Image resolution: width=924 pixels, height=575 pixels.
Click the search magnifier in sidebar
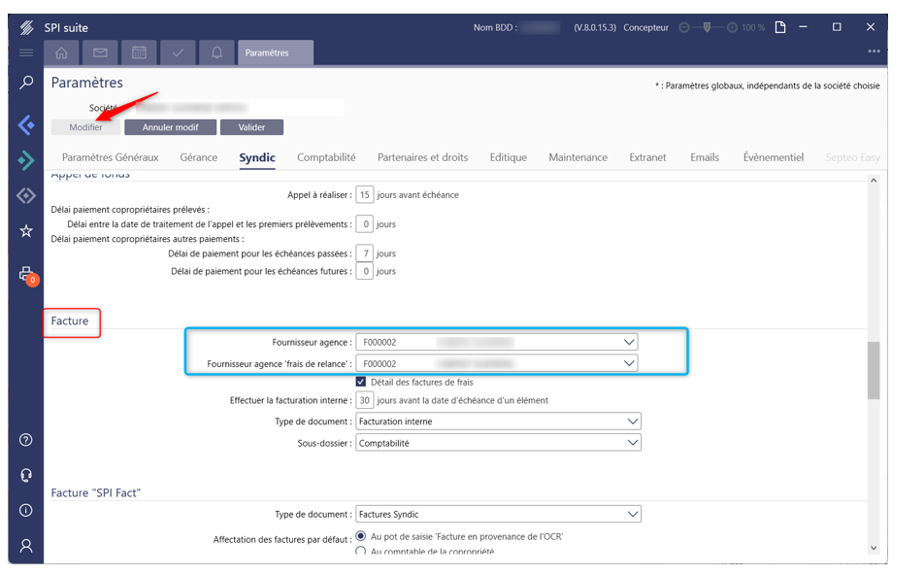click(26, 84)
